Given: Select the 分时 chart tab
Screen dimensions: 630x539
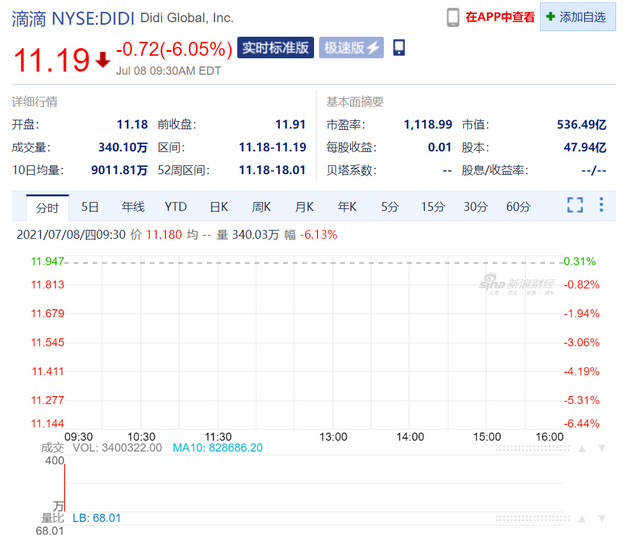Looking at the screenshot, I should point(47,208).
